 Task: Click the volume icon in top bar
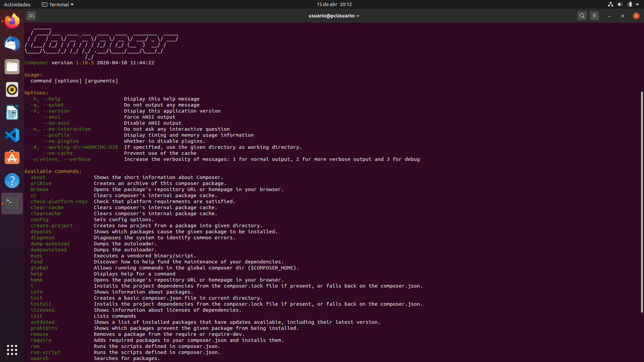(620, 4)
